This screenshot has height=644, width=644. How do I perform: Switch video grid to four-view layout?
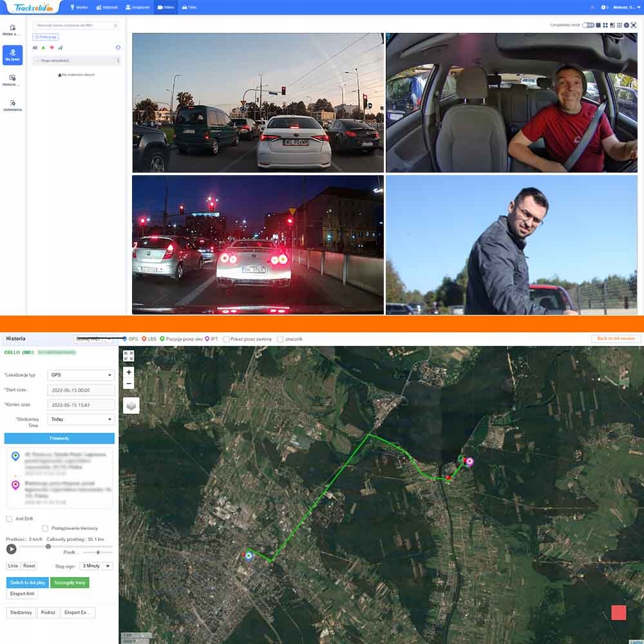pyautogui.click(x=605, y=25)
